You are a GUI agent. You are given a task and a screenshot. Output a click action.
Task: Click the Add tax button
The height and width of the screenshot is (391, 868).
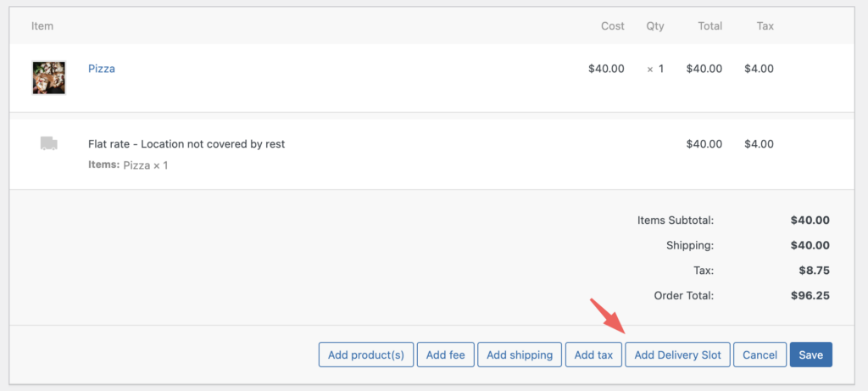[x=593, y=355]
